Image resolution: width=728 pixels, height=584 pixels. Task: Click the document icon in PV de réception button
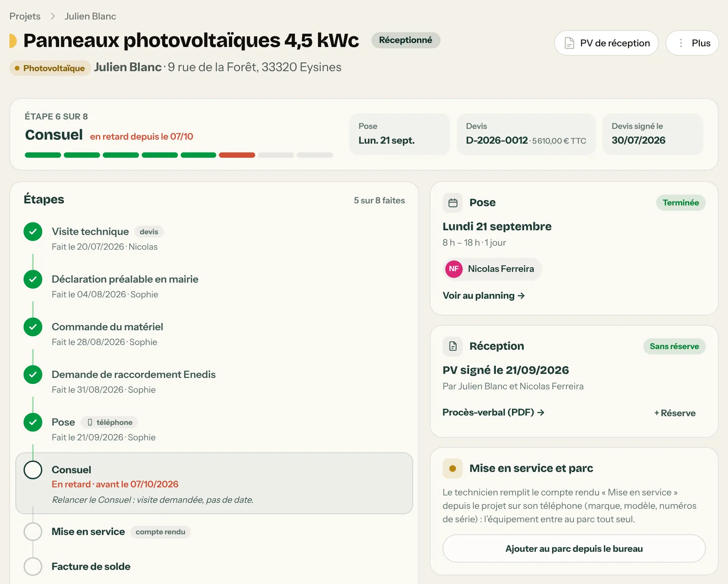coord(569,43)
